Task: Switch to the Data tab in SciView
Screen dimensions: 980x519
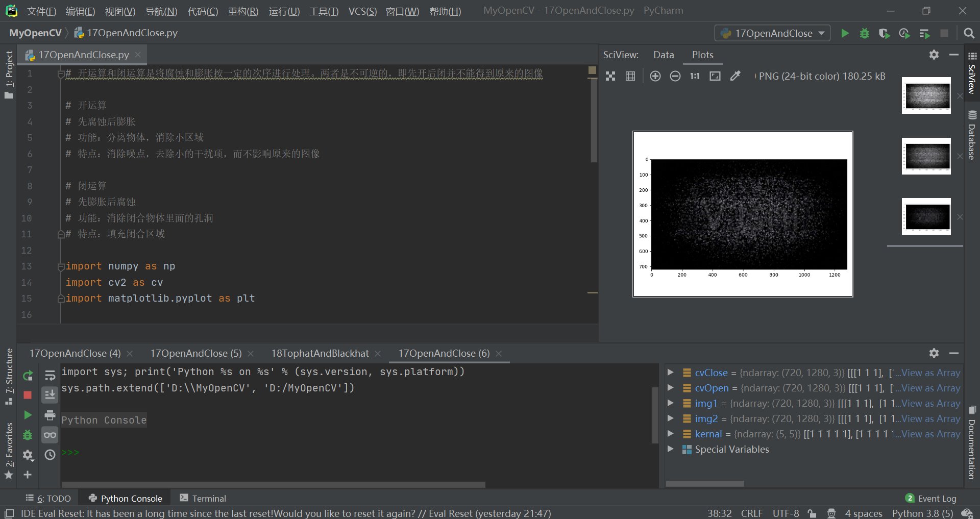Action: 663,55
